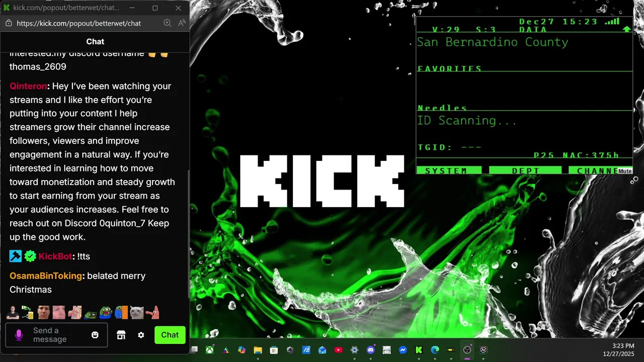Click the green up arrow on scanner
The image size is (644, 362).
click(x=626, y=29)
